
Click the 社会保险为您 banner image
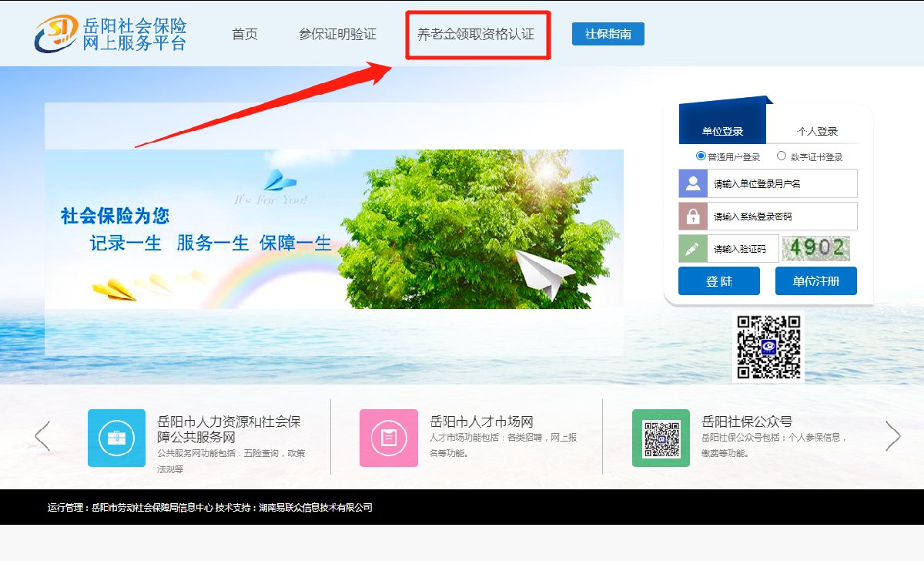[334, 229]
